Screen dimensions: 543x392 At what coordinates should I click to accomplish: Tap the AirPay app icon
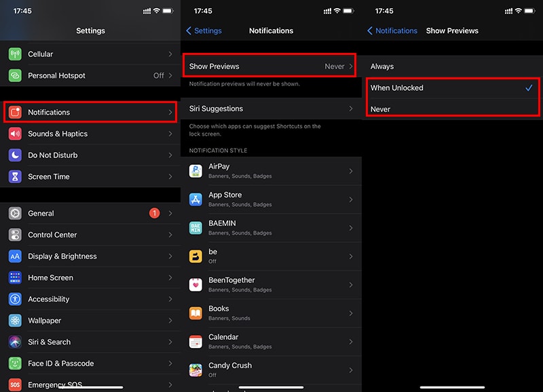click(195, 171)
